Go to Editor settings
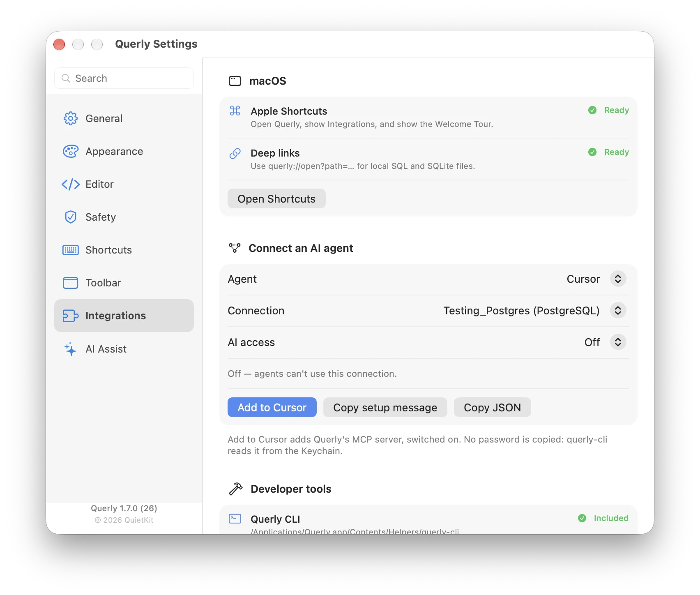Image resolution: width=700 pixels, height=595 pixels. pos(124,184)
